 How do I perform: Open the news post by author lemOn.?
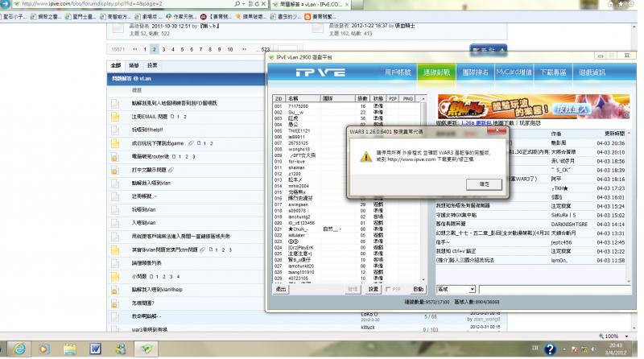[530, 260]
